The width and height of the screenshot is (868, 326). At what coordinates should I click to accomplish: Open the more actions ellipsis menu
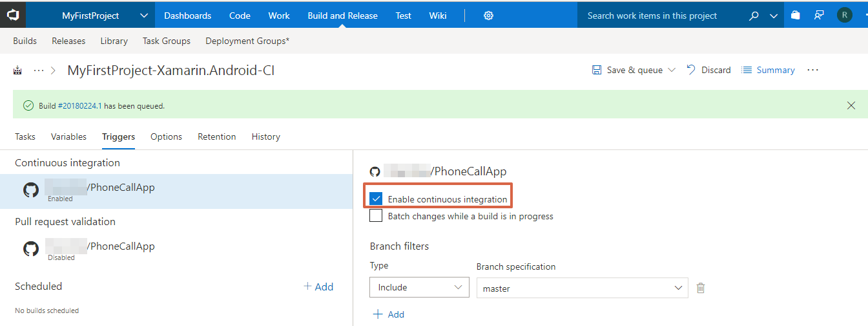(813, 70)
